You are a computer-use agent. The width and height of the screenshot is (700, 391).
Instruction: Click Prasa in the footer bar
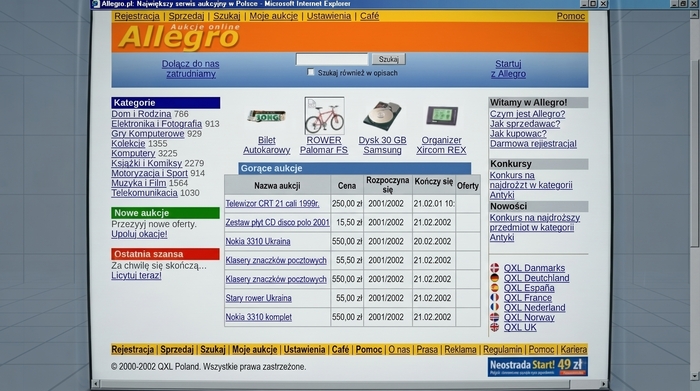(x=427, y=349)
